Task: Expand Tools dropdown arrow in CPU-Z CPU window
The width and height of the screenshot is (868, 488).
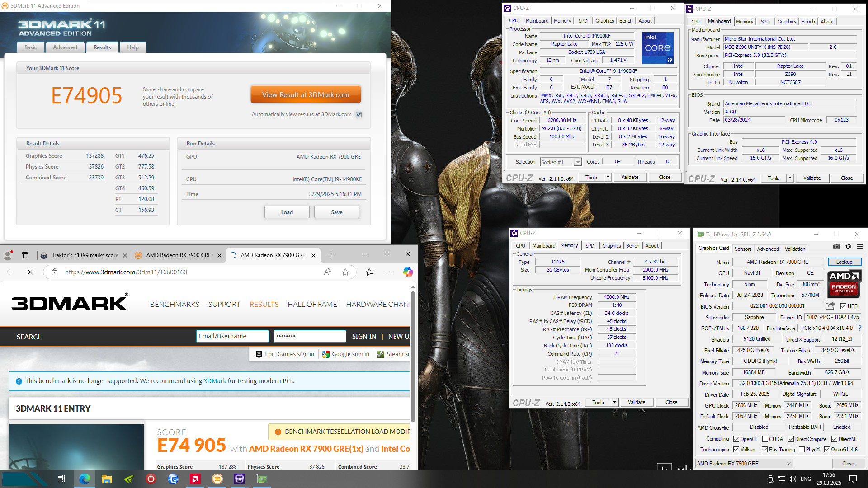Action: coord(608,177)
